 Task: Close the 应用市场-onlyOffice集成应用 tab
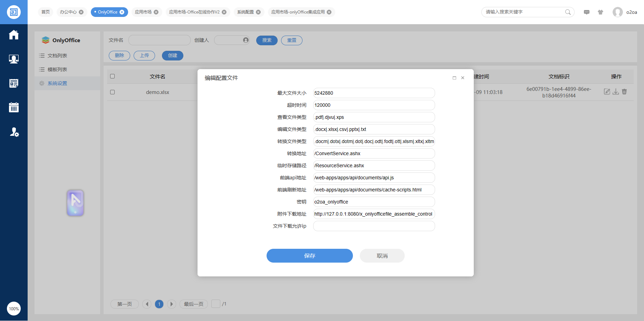pos(329,12)
